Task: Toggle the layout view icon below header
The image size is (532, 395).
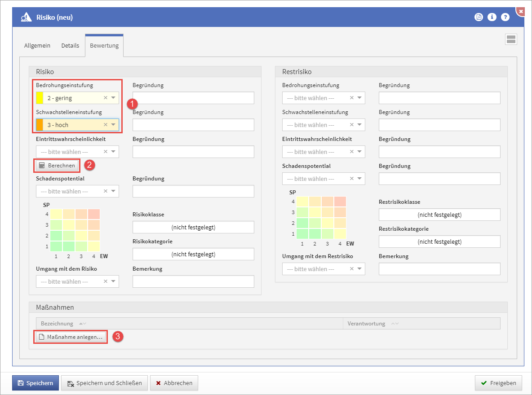Action: (x=511, y=39)
